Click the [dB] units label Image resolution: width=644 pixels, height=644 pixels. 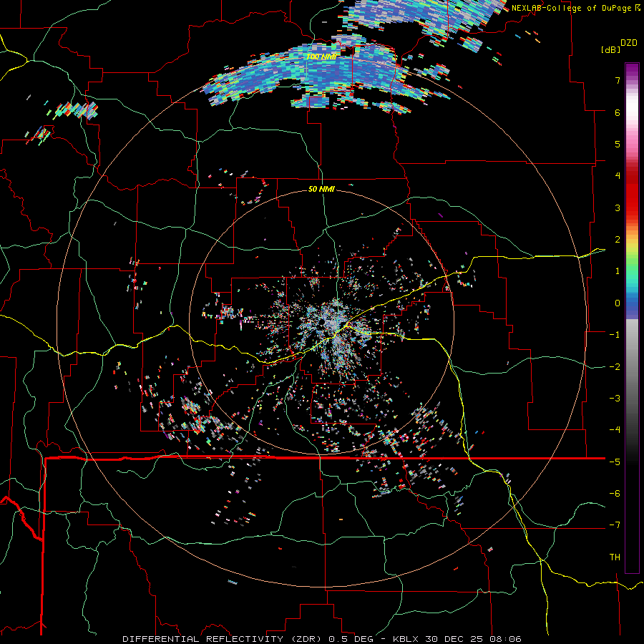point(611,49)
